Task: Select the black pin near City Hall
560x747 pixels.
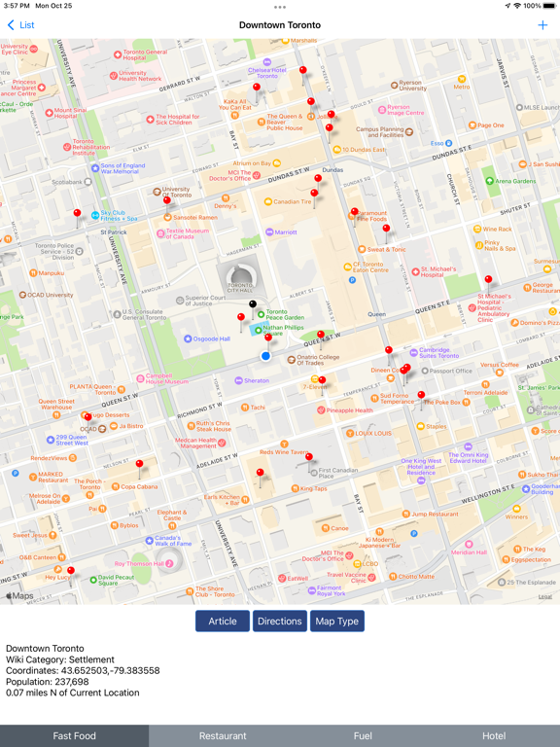Action: point(253,303)
